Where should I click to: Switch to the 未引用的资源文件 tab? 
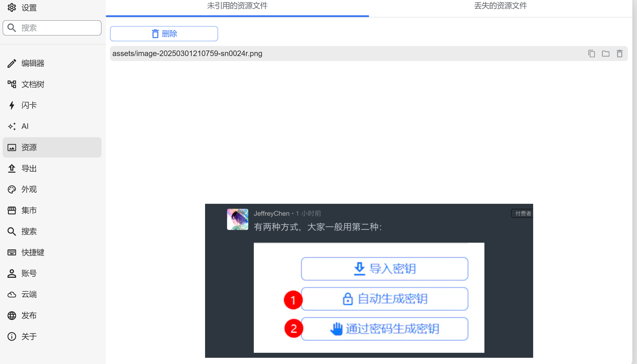tap(237, 6)
